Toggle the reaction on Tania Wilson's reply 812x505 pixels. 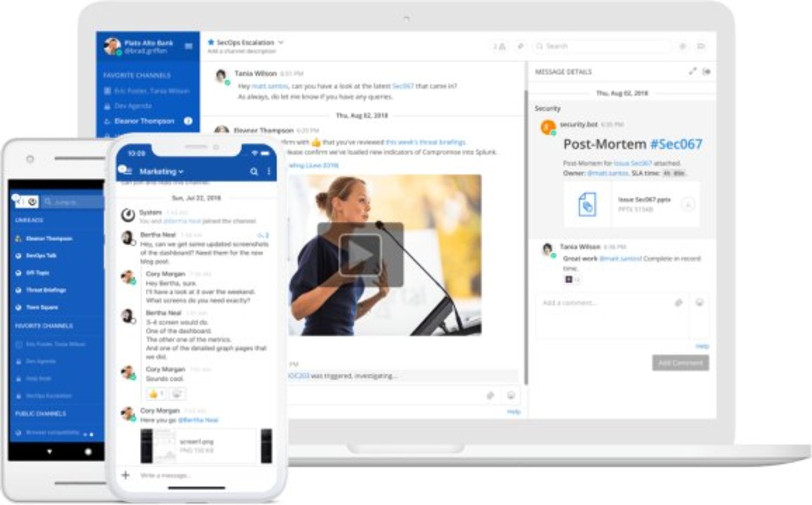point(572,279)
